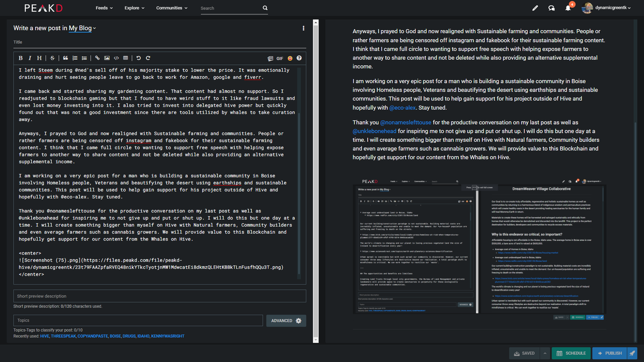
Task: Redo the last edit
Action: click(x=148, y=58)
